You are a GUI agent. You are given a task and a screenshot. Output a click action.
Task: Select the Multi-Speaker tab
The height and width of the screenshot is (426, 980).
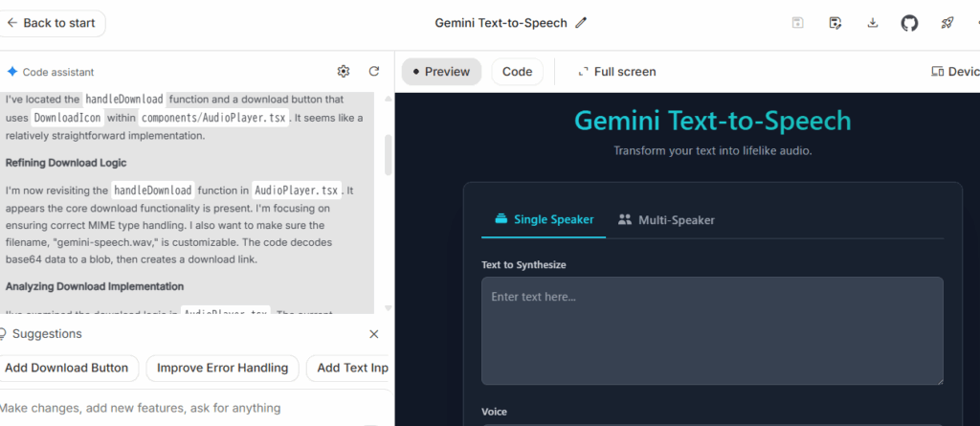click(666, 219)
